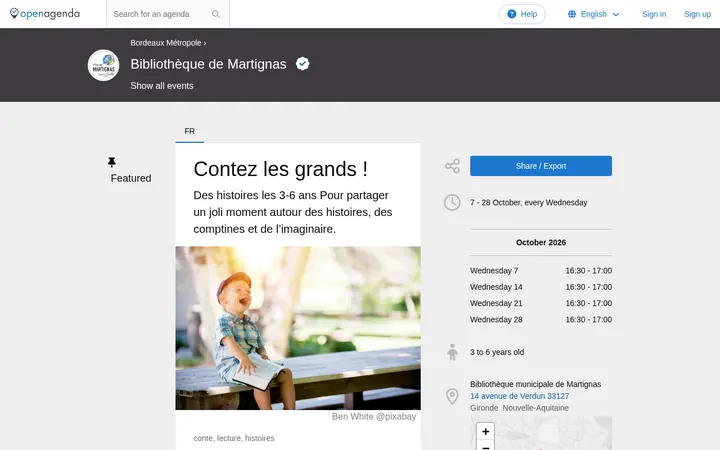This screenshot has height=450, width=720.
Task: Zoom in the map with plus button
Action: click(x=485, y=431)
